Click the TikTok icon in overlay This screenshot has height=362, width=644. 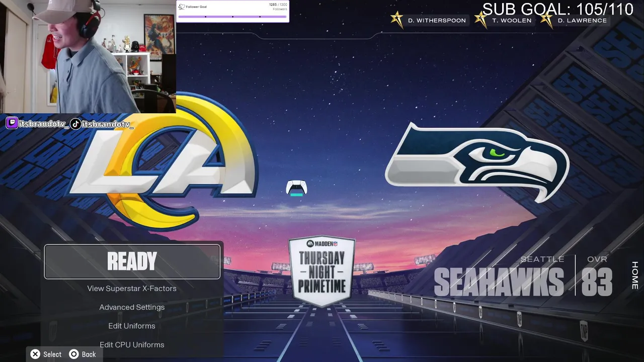[x=75, y=124]
